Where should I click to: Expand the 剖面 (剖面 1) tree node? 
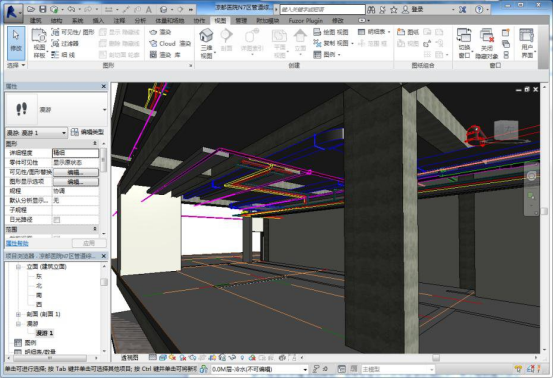coord(18,314)
